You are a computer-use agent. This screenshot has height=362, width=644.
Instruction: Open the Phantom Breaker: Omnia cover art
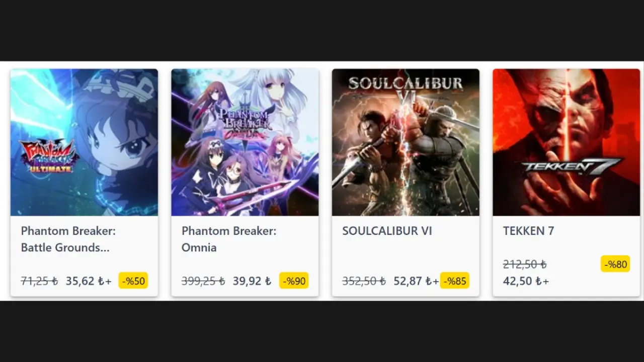pos(245,142)
